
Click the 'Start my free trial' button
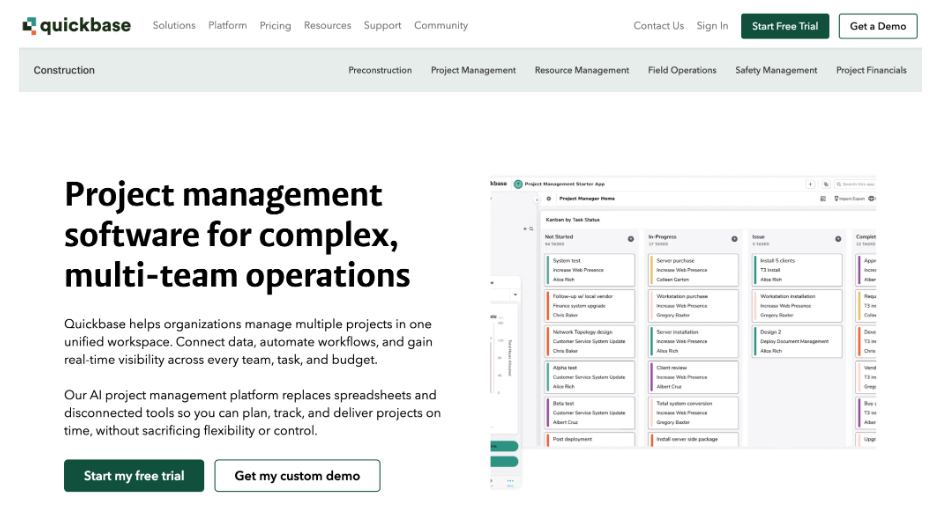tap(134, 476)
